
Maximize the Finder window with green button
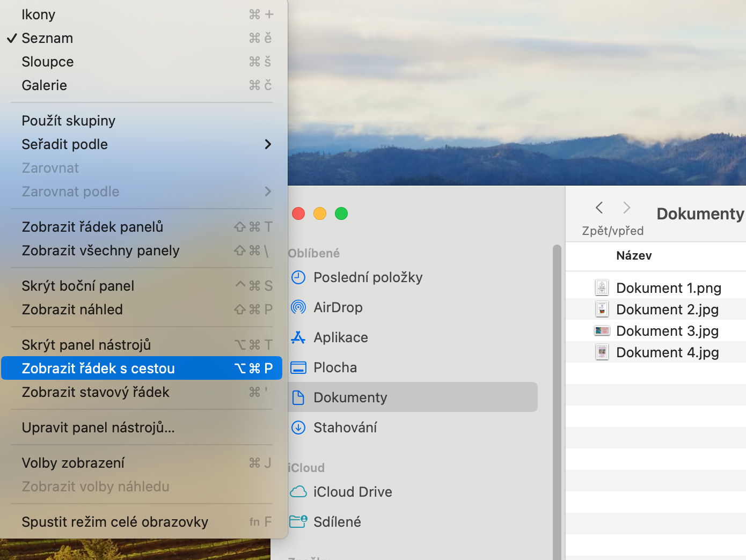pos(341,213)
